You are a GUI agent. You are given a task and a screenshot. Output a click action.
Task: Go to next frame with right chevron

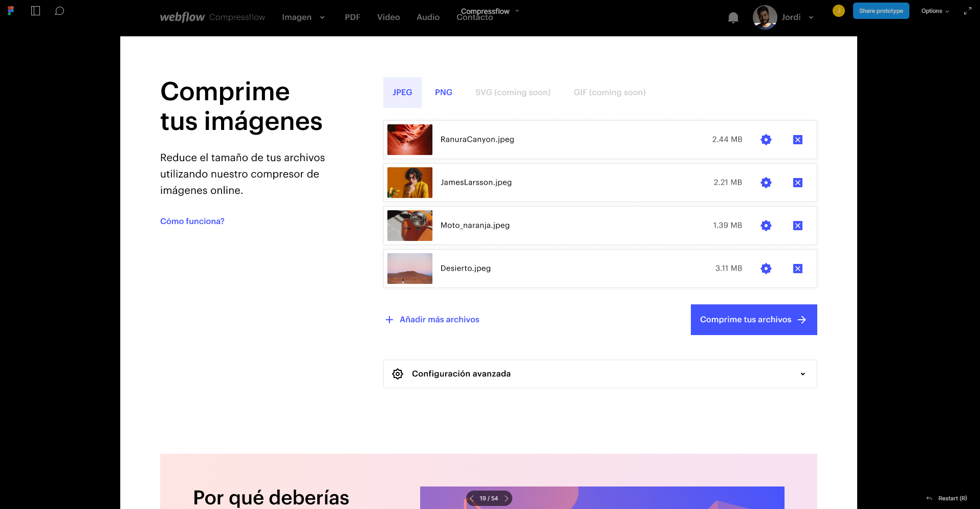(506, 498)
